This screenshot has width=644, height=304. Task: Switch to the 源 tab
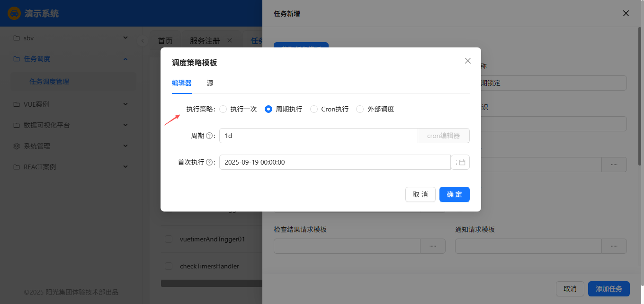pos(210,83)
